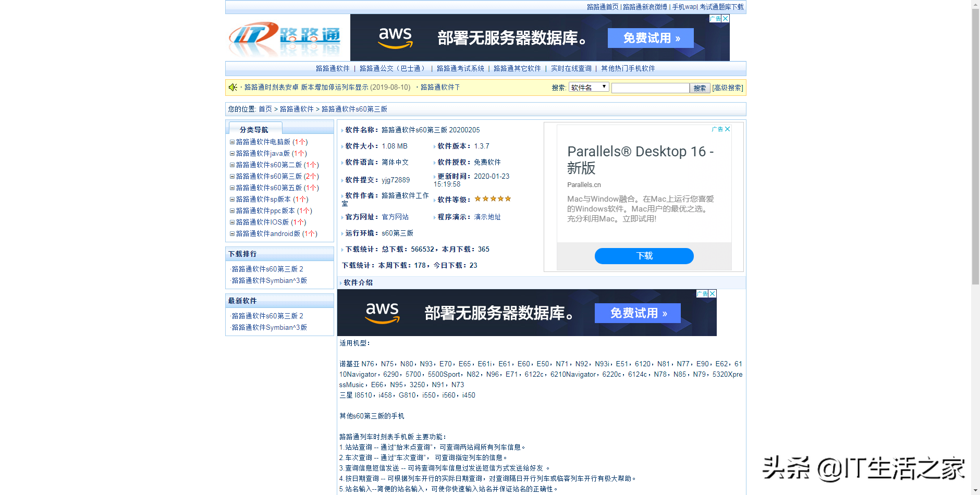Open 路路通软件Symbian^3版 under 最新软件

269,327
